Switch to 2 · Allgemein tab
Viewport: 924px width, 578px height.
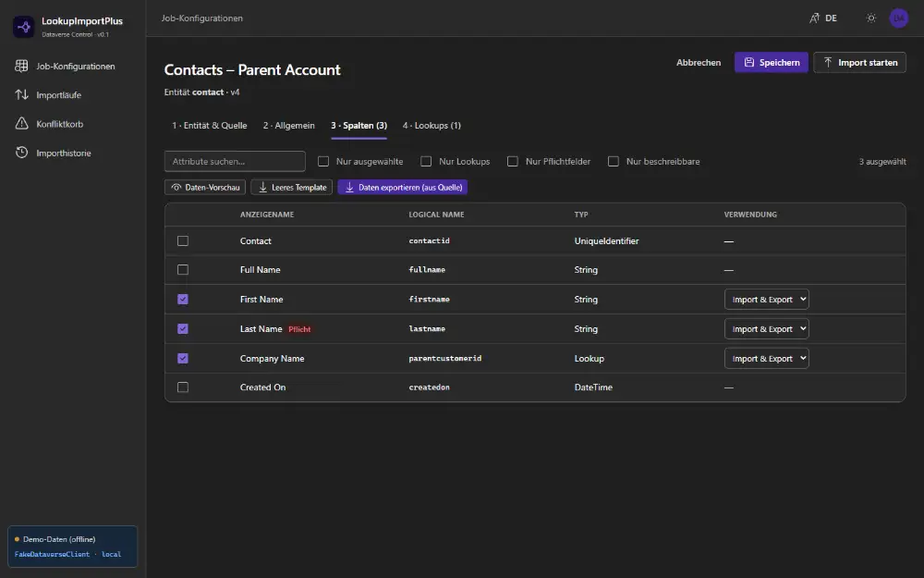[288, 125]
